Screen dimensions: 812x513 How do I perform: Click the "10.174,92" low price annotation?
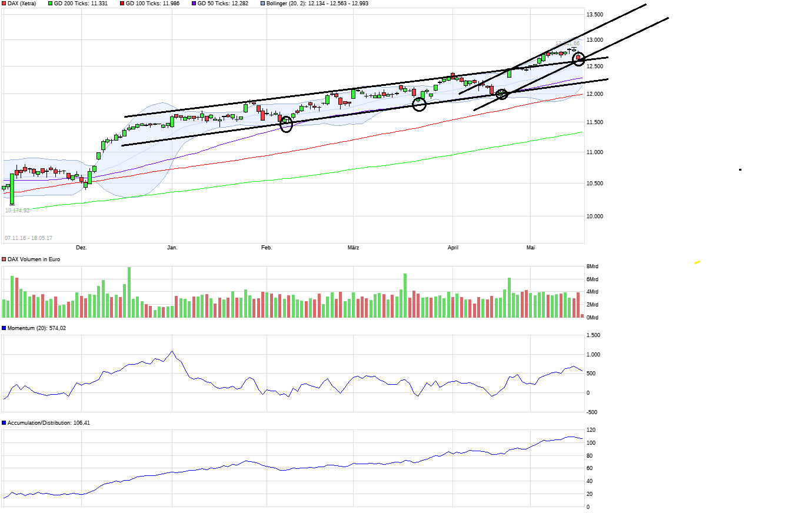tap(17, 211)
